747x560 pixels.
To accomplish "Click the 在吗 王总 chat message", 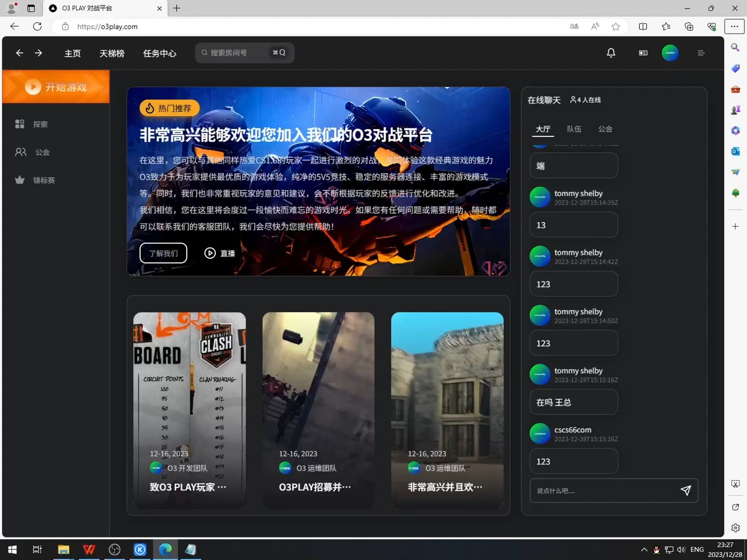I will click(573, 402).
